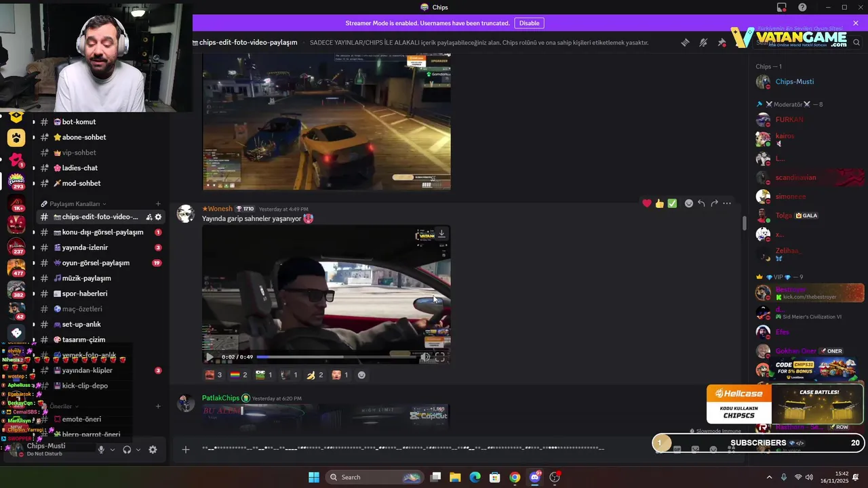Enter fullscreen on Wonesh's video
This screenshot has width=868, height=488.
tap(440, 357)
